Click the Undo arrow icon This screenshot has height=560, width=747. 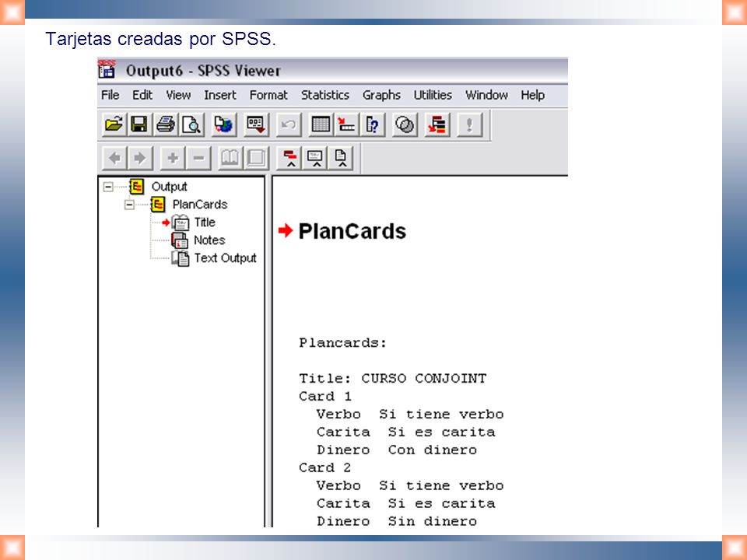288,124
